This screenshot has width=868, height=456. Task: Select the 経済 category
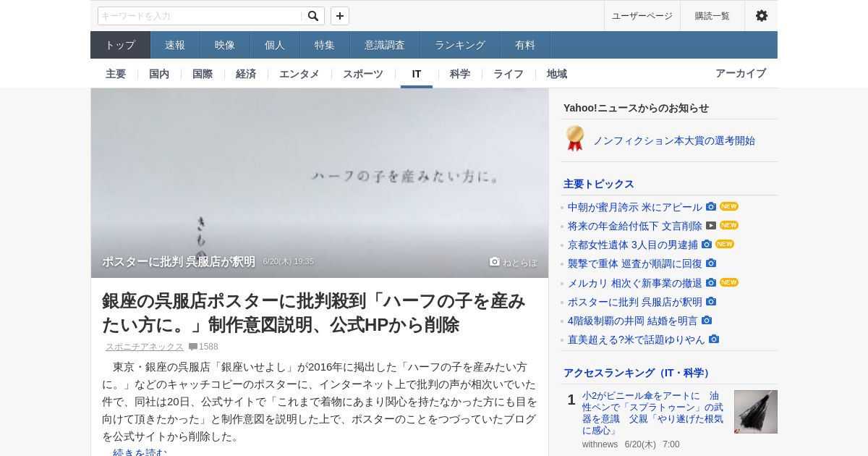pos(246,74)
